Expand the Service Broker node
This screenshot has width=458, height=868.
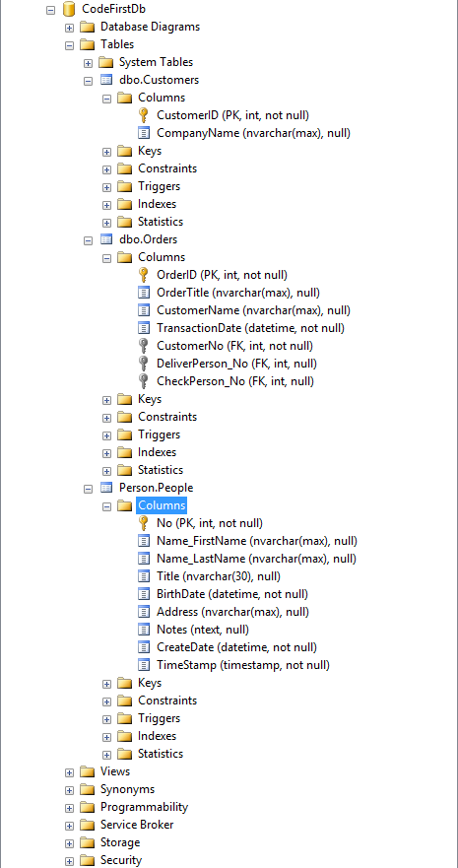pyautogui.click(x=69, y=825)
